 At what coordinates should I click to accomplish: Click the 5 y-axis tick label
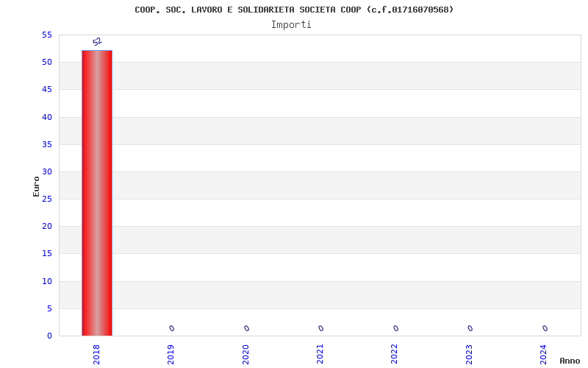click(49, 308)
